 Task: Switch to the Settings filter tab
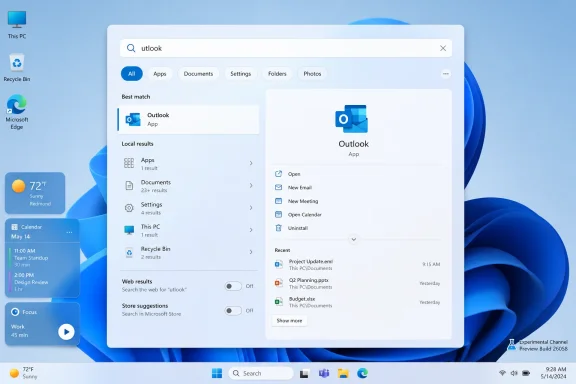tap(241, 73)
